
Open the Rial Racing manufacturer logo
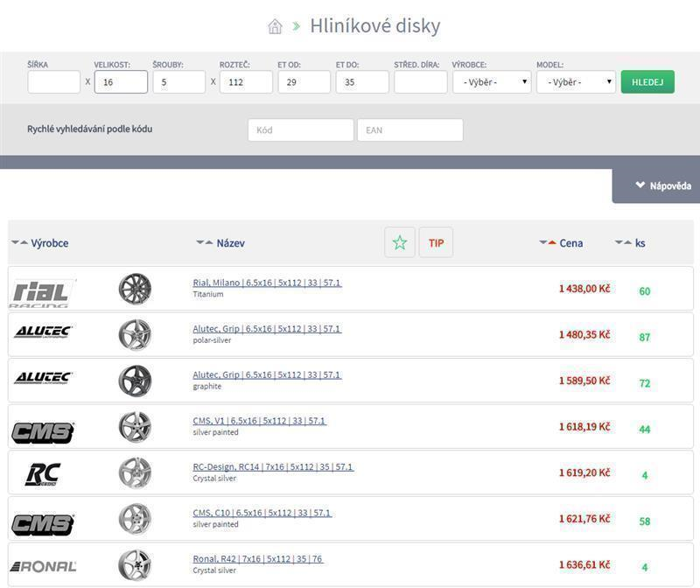coord(42,293)
